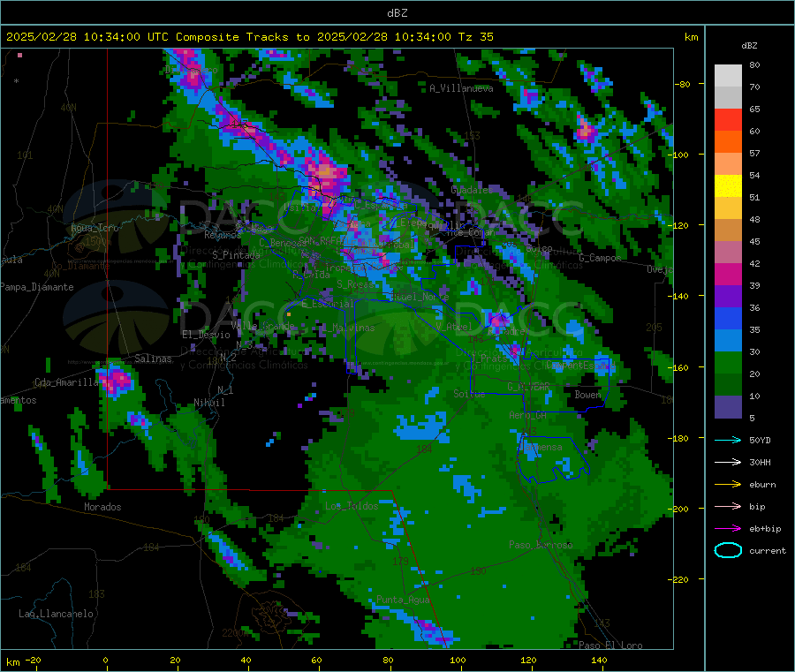Click the Bowen place label
This screenshot has width=795, height=672.
tap(587, 395)
